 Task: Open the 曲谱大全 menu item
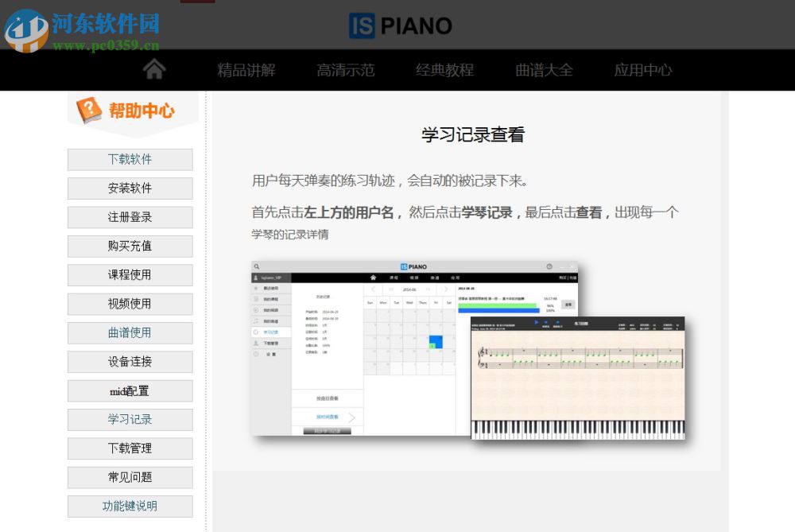click(543, 70)
